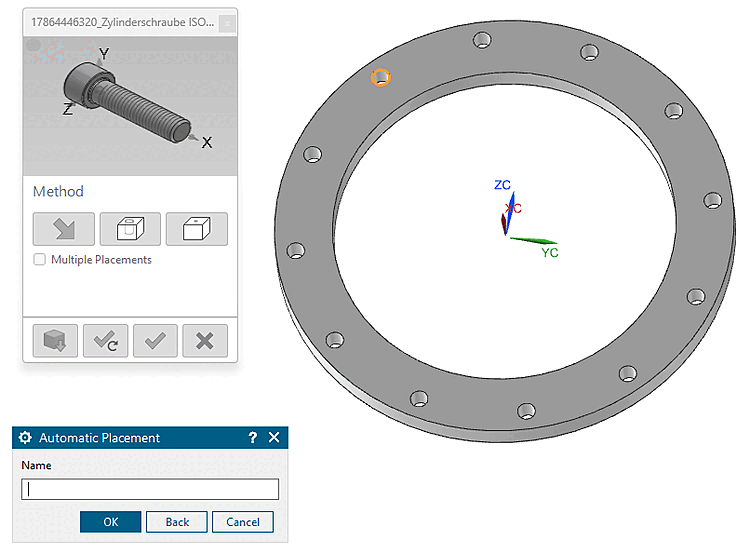Confirm with the single checkmark icon

tap(155, 341)
